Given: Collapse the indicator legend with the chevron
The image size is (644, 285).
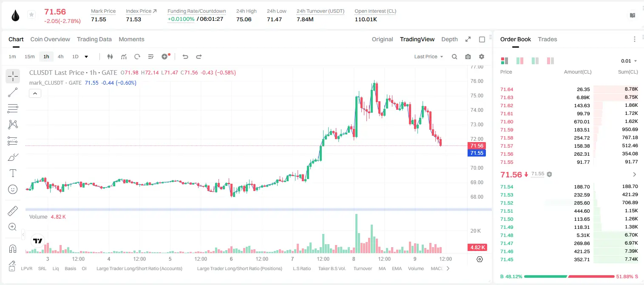Looking at the screenshot, I should pos(35,93).
